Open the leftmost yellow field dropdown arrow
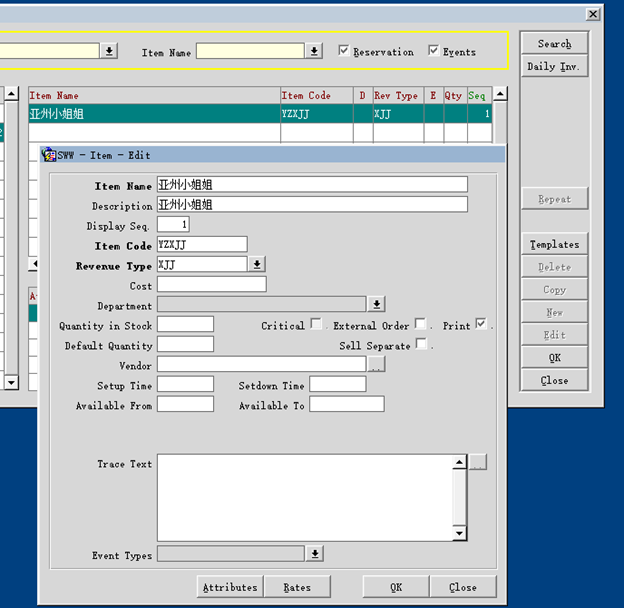This screenshot has width=624, height=608. 109,51
